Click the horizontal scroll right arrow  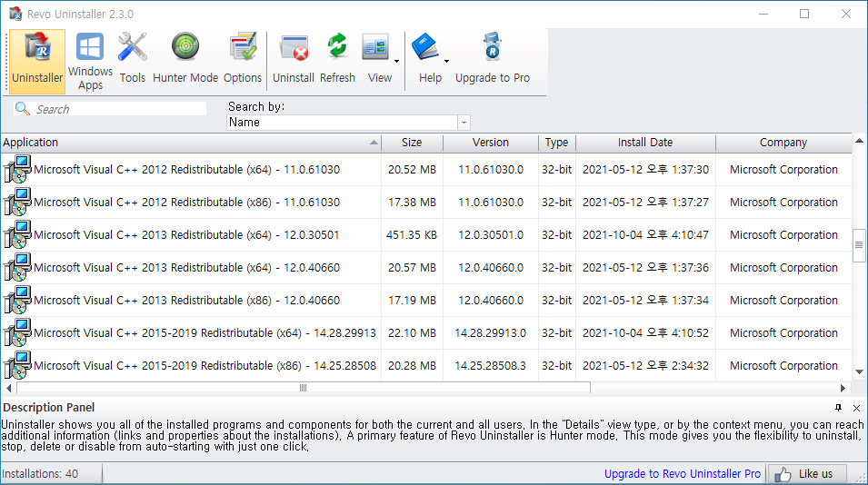pyautogui.click(x=843, y=388)
